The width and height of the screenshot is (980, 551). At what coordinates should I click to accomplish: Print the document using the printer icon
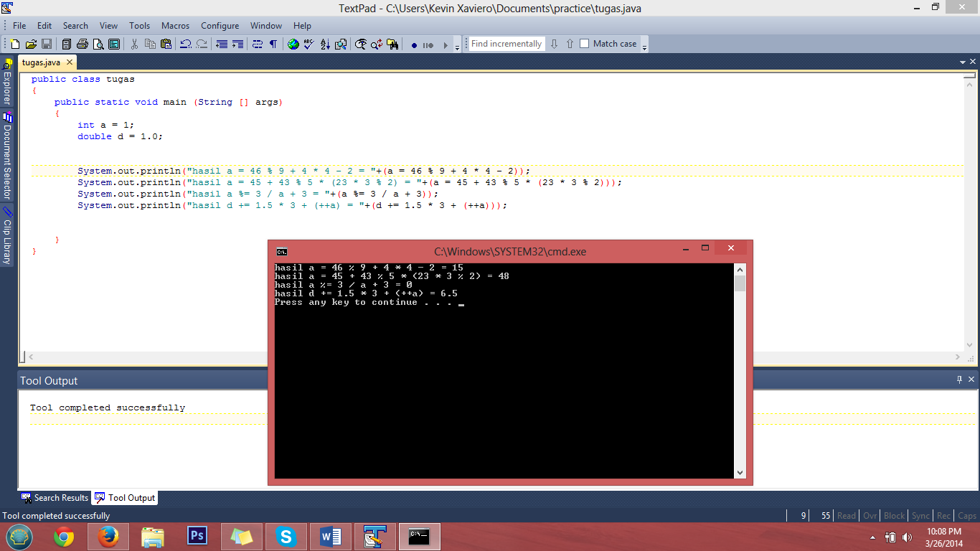click(x=83, y=44)
